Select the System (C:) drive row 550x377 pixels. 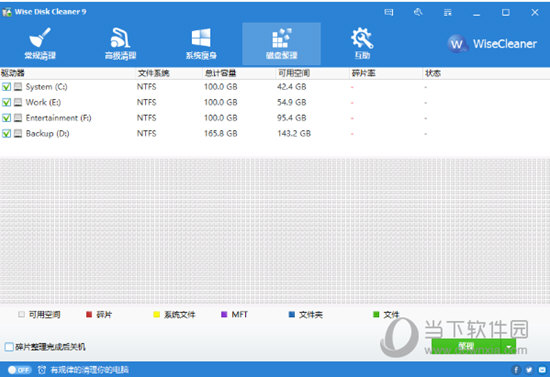coord(275,87)
